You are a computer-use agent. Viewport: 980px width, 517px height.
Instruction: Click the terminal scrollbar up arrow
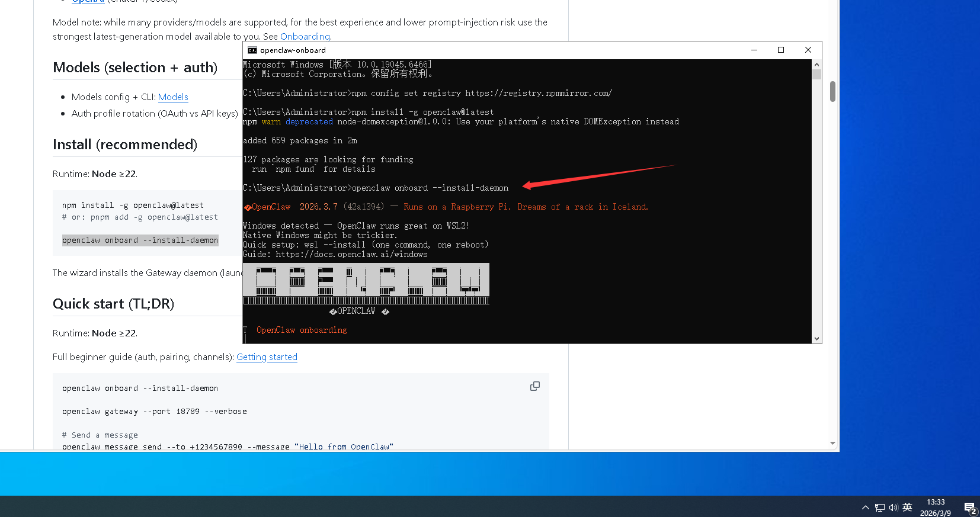pos(816,65)
